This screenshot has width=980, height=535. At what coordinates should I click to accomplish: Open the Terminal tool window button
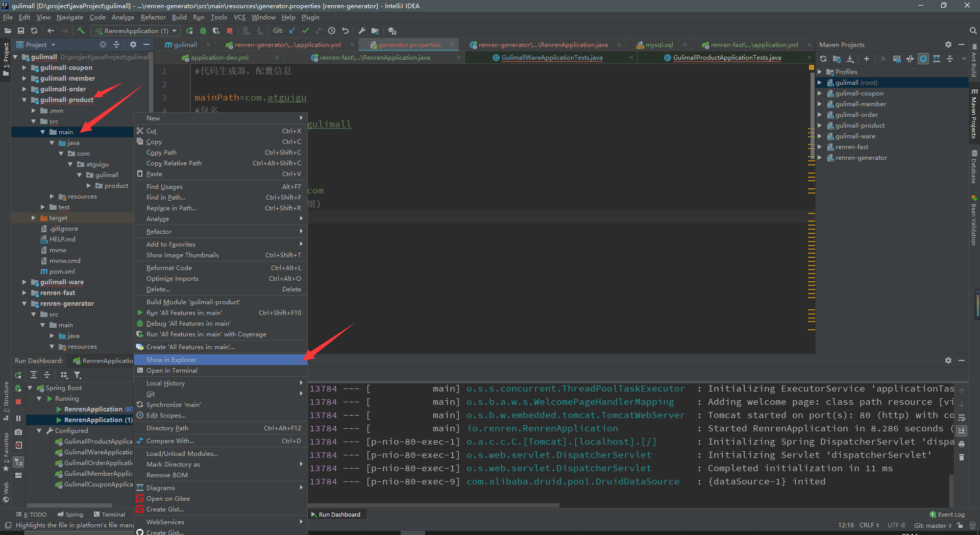point(109,514)
